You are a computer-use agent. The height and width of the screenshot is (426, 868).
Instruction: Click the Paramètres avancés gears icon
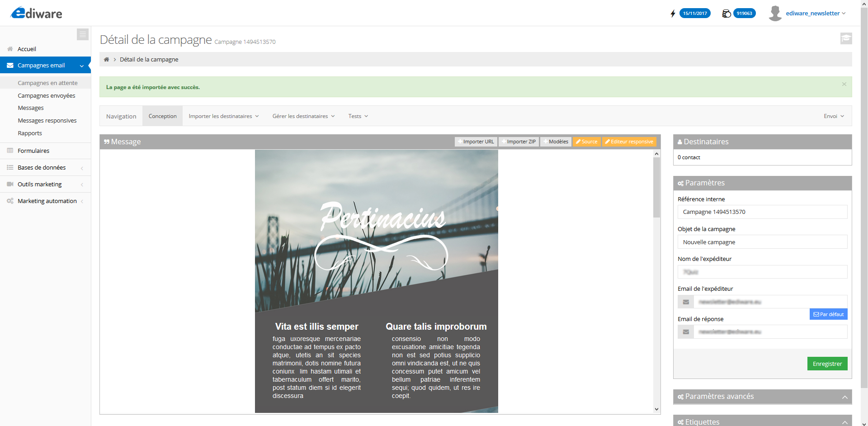pyautogui.click(x=680, y=397)
